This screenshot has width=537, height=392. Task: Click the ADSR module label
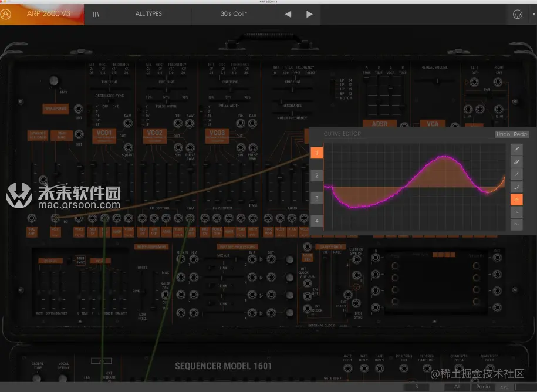380,124
